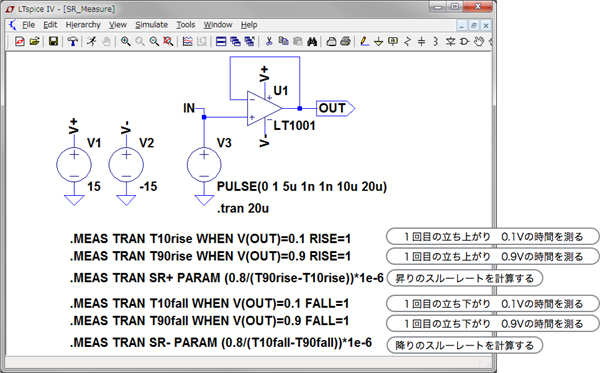Viewport: 600px width, 373px height.
Task: Open the Simulate menu
Action: [152, 25]
